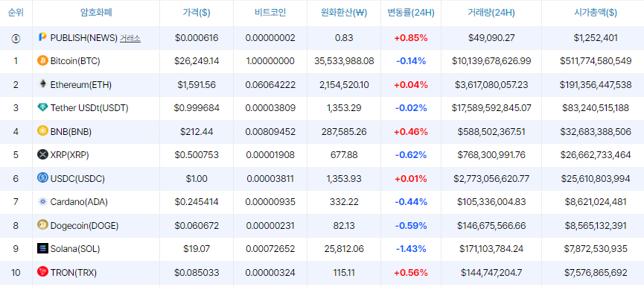644x287 pixels.
Task: Click the BNB yellow coin icon
Action: [x=42, y=132]
